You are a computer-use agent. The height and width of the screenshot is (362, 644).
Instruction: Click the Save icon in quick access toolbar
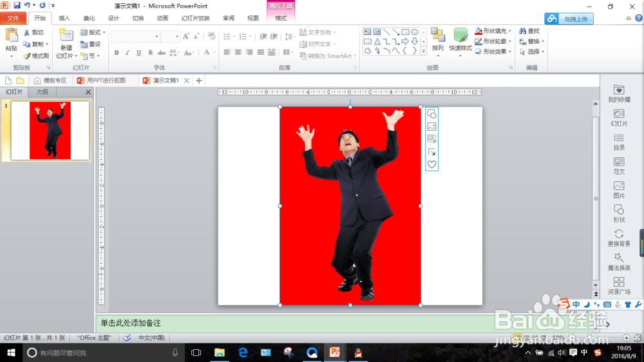pyautogui.click(x=17, y=5)
